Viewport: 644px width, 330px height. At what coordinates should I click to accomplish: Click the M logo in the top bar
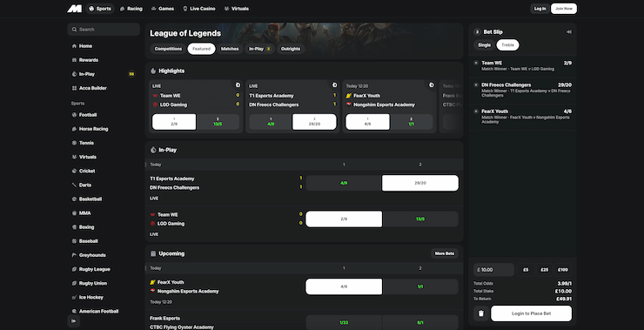[x=75, y=9]
